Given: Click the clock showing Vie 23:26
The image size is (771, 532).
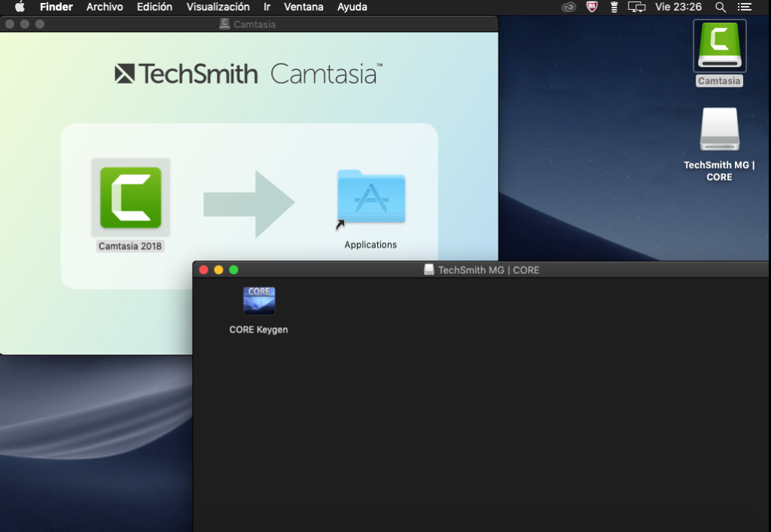Looking at the screenshot, I should [x=678, y=7].
